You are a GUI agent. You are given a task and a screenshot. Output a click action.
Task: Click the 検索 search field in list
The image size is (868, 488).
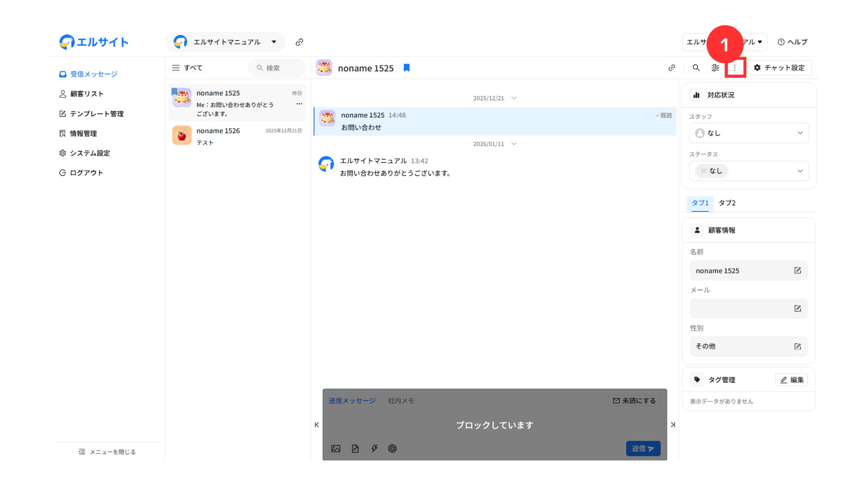[x=277, y=68]
